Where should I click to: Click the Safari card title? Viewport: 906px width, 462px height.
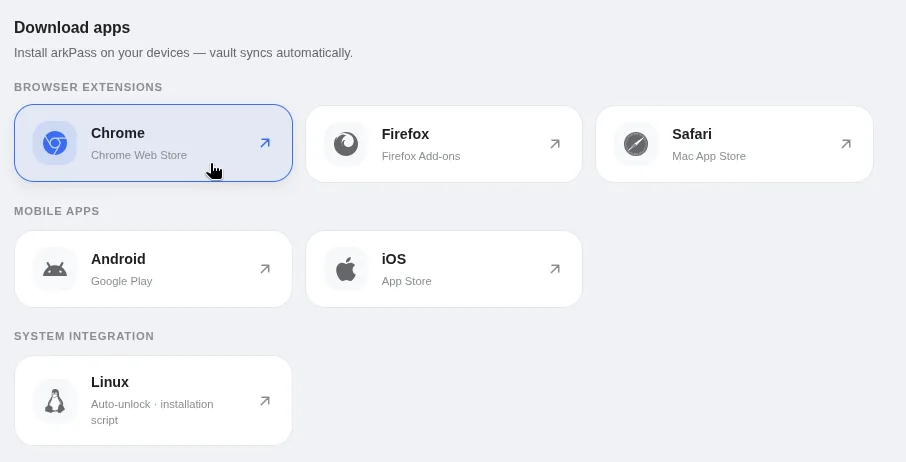coord(692,134)
